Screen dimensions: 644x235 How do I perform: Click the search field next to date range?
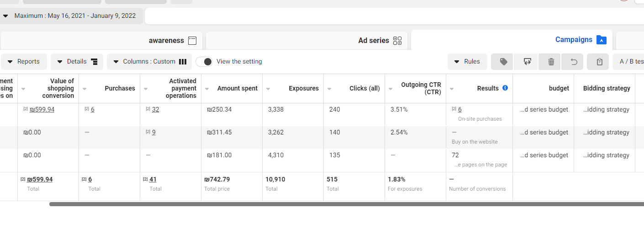(394, 16)
